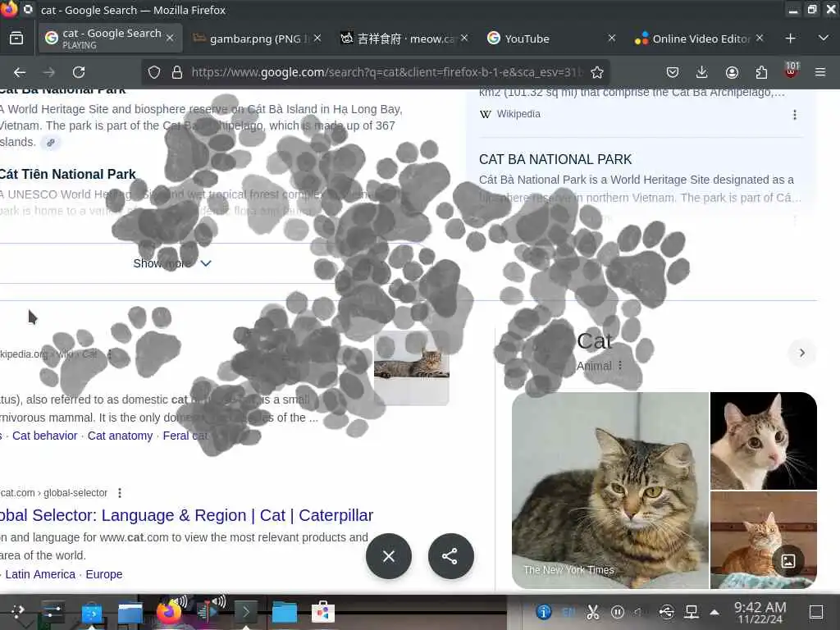
Task: Close the YouTube tab
Action: click(x=611, y=38)
